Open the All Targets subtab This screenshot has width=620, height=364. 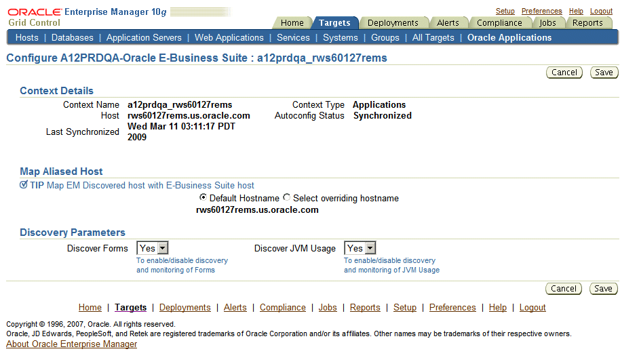[x=433, y=37]
